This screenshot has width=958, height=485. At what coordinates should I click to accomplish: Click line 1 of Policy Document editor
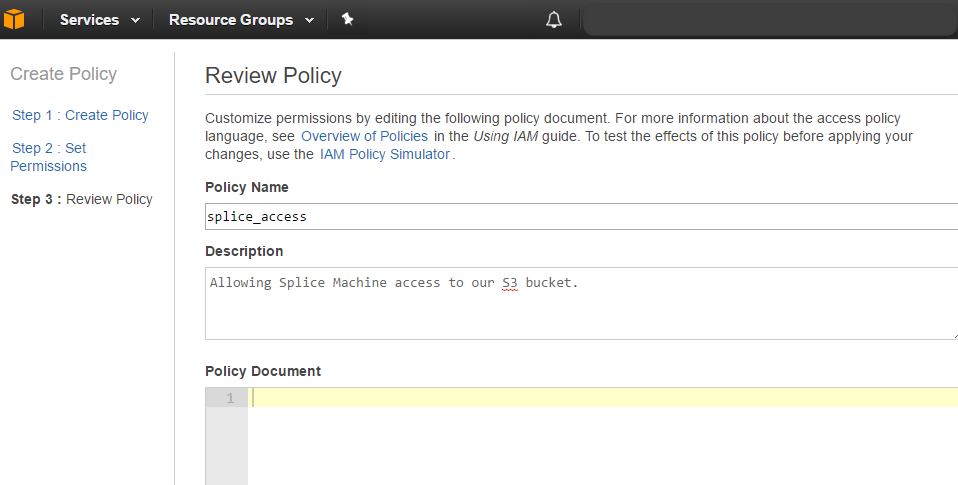[602, 398]
